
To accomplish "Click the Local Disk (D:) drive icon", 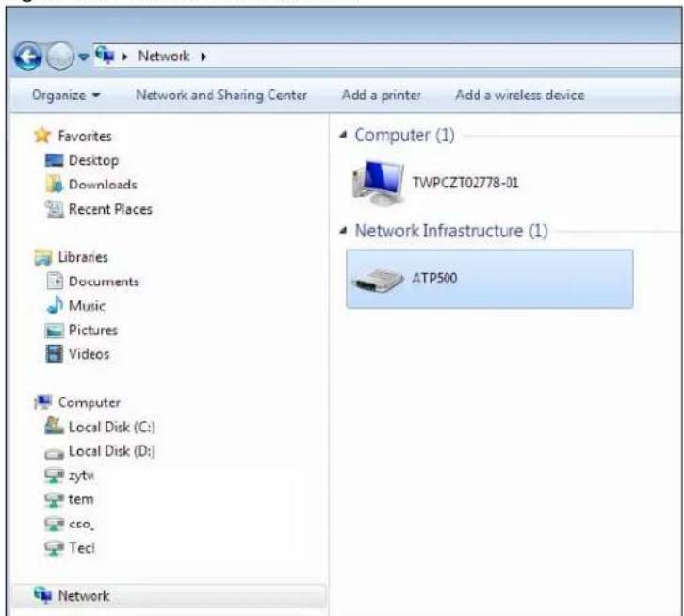I will point(54,454).
